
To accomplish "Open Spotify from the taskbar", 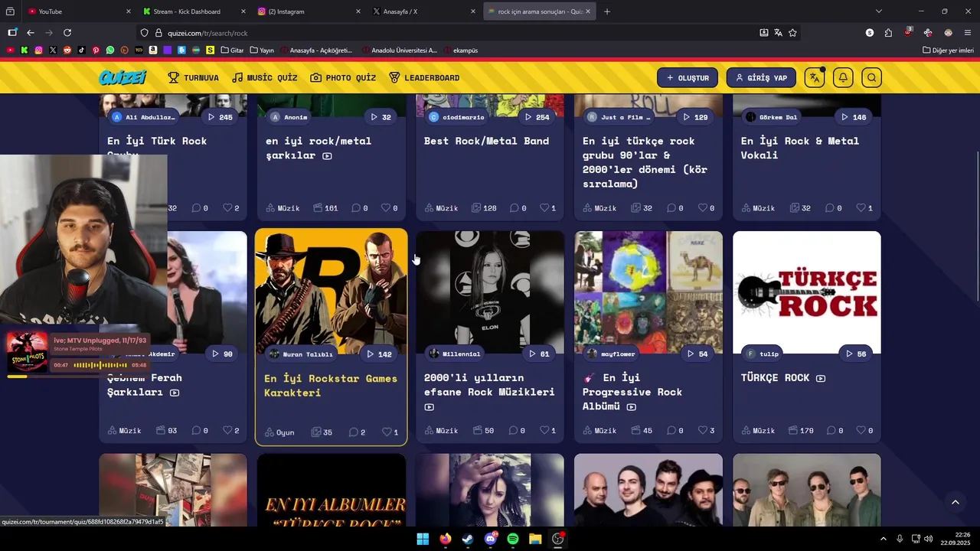I will (513, 539).
